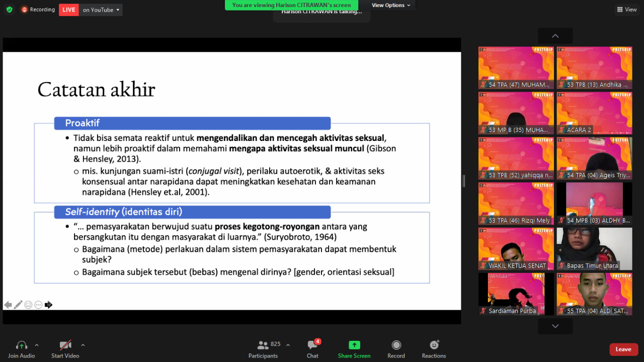Click muted mic icon on Sardiaman Purba tile
644x362 pixels.
[484, 311]
